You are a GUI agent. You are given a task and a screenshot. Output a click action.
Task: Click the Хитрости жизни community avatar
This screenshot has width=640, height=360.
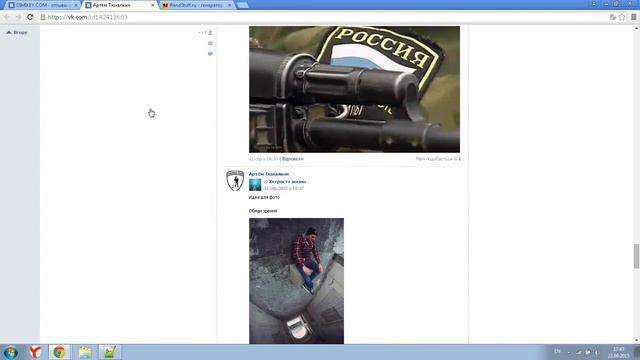pos(255,185)
